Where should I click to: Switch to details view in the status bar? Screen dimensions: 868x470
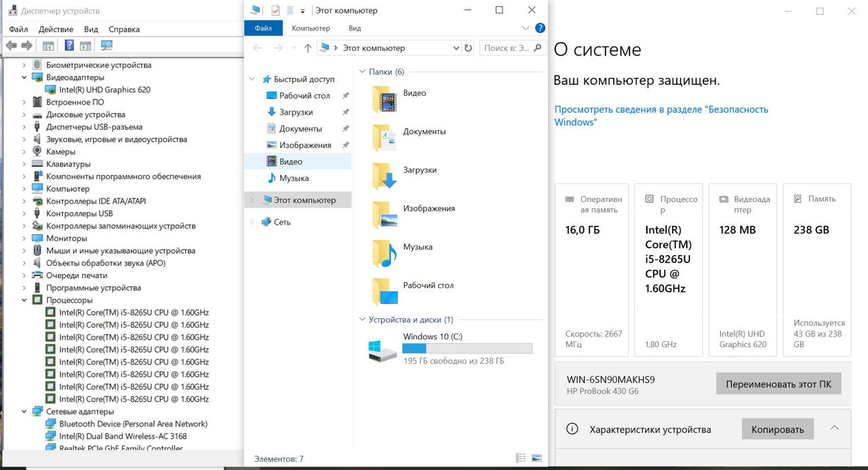(x=521, y=458)
